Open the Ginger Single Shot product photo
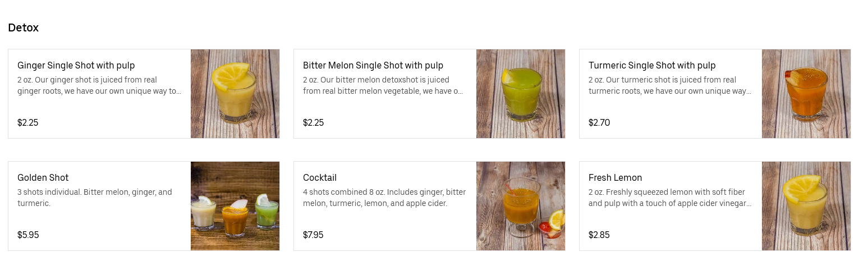This screenshot has height=279, width=868. (x=235, y=94)
